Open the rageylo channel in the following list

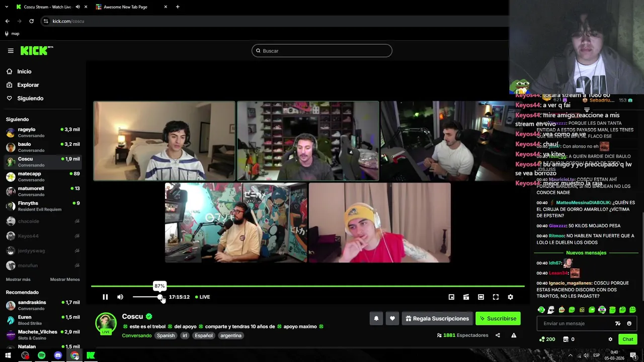point(43,132)
